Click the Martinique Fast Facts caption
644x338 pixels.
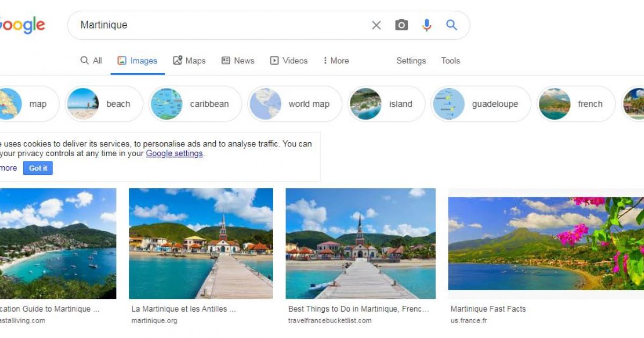[x=488, y=309]
